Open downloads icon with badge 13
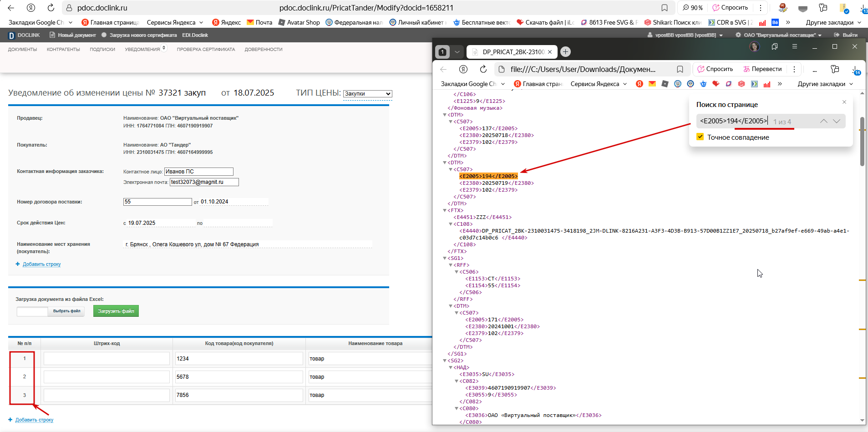 [863, 9]
